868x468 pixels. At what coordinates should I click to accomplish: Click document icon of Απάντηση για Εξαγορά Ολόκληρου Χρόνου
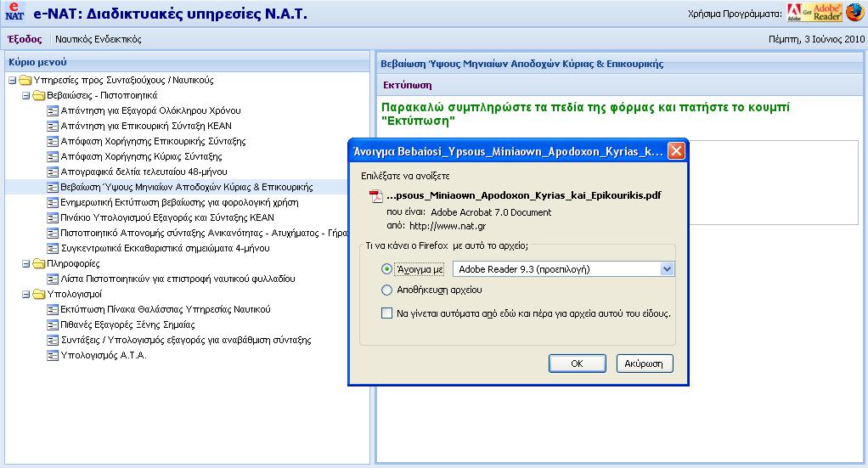click(x=53, y=110)
